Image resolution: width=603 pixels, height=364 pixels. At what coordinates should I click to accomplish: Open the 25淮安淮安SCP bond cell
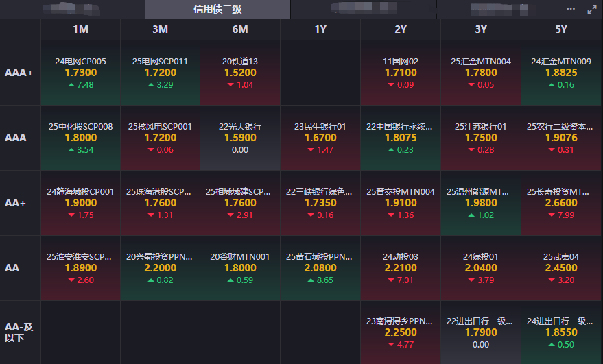point(81,268)
